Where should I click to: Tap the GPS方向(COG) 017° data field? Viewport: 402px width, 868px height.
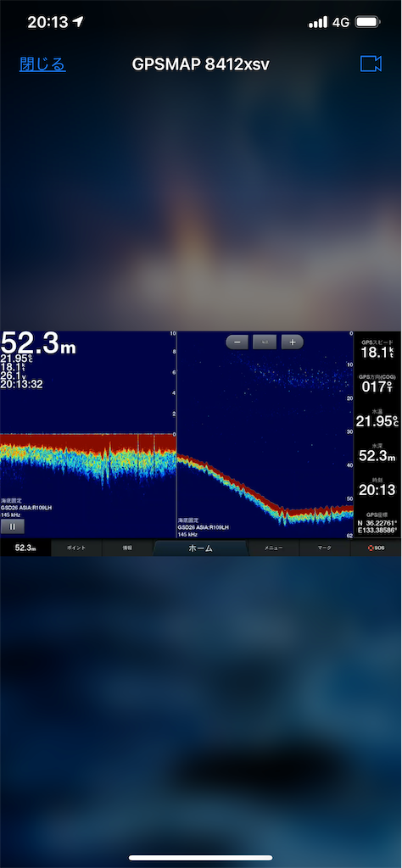tap(377, 384)
